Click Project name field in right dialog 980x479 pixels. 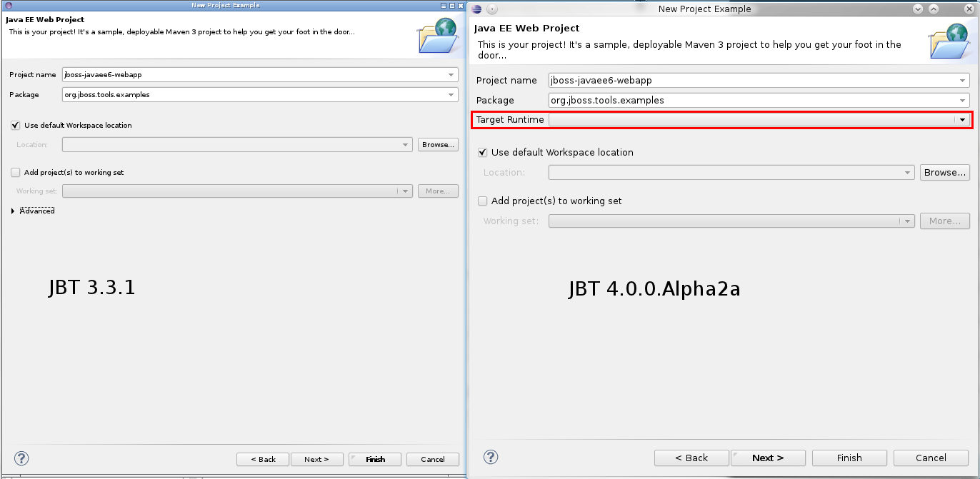(759, 81)
